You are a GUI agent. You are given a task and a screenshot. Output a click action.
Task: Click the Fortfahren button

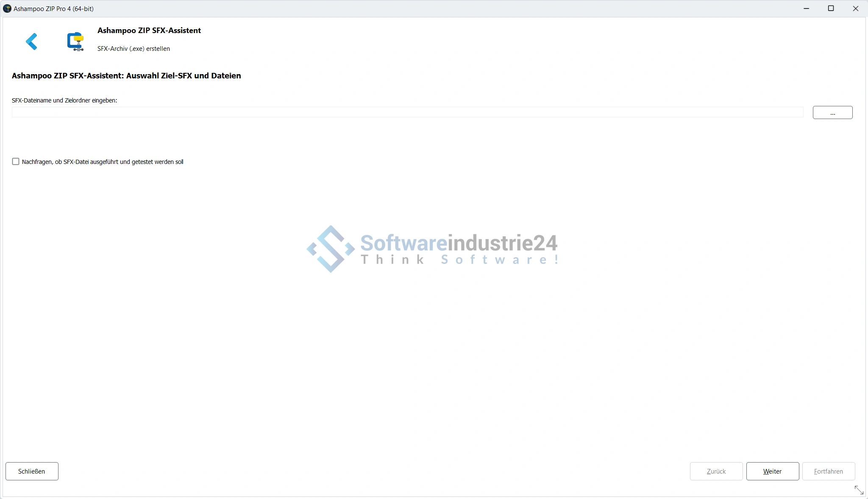(x=828, y=471)
